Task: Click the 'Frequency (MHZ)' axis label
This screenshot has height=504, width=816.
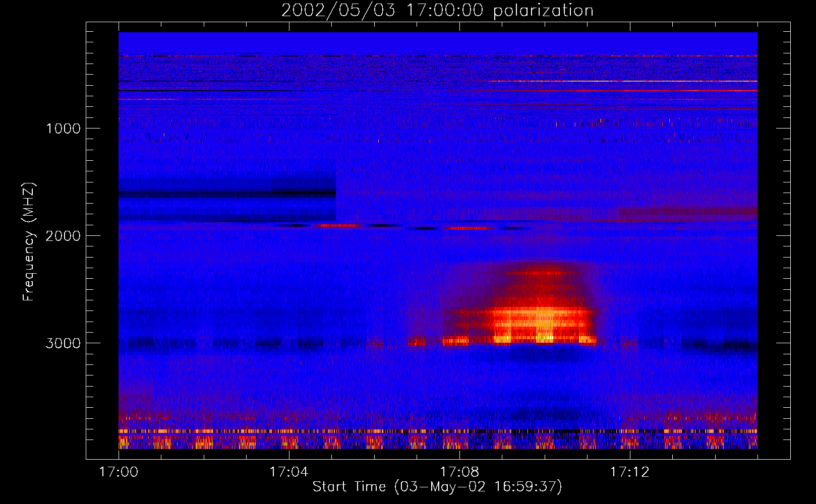Action: click(28, 241)
